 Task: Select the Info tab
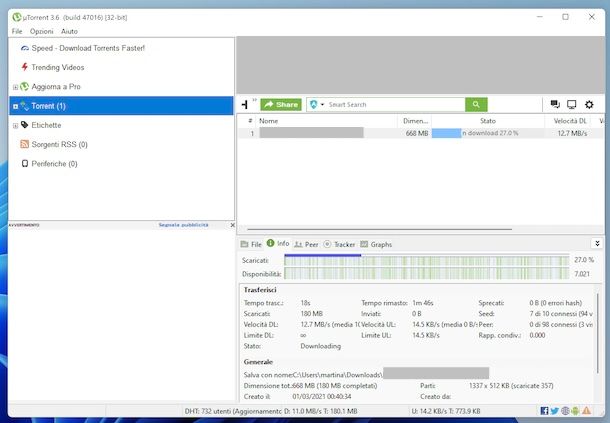278,244
